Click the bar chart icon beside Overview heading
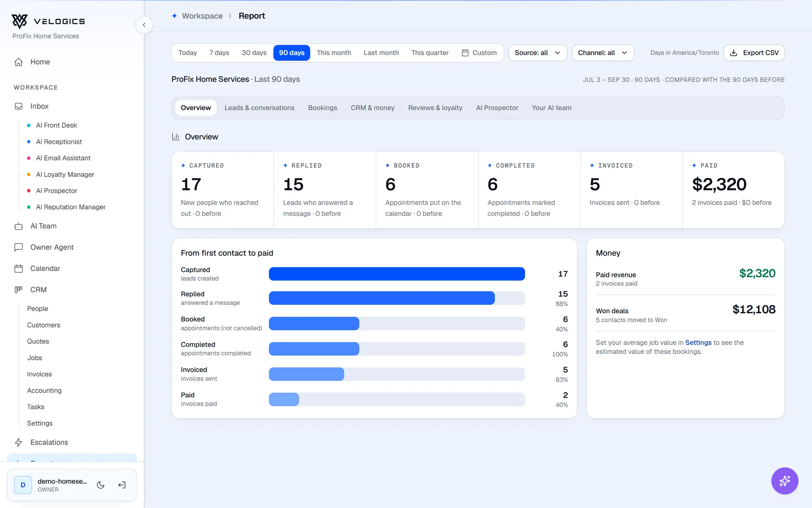 [176, 137]
